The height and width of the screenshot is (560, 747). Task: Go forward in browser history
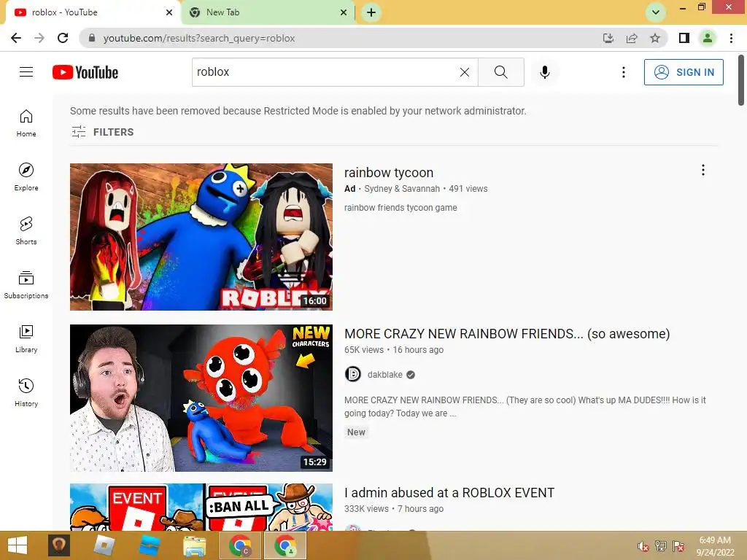[x=39, y=38]
